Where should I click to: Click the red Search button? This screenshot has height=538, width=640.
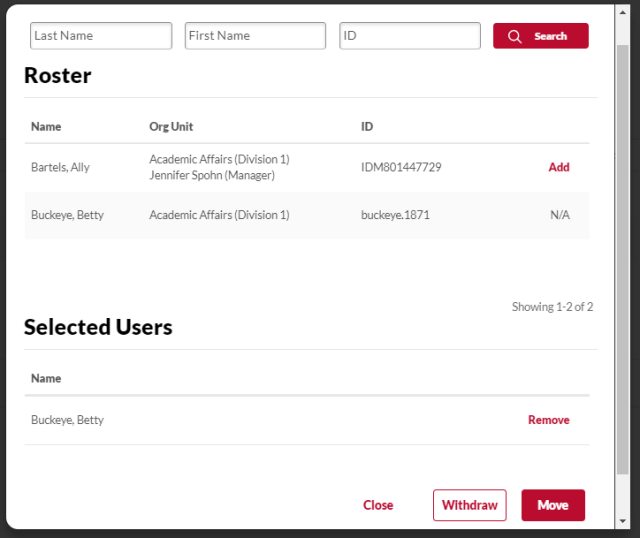[540, 36]
